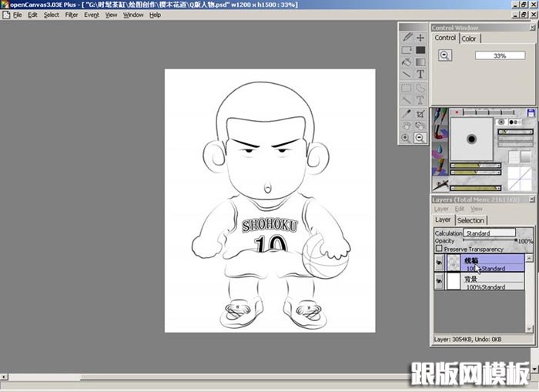Screen dimensions: 539x392
Task: Select the 背景 layer thumbnail
Action: point(454,281)
